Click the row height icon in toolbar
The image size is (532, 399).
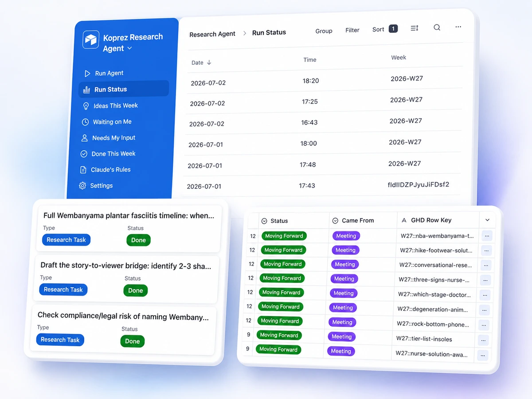coord(415,28)
